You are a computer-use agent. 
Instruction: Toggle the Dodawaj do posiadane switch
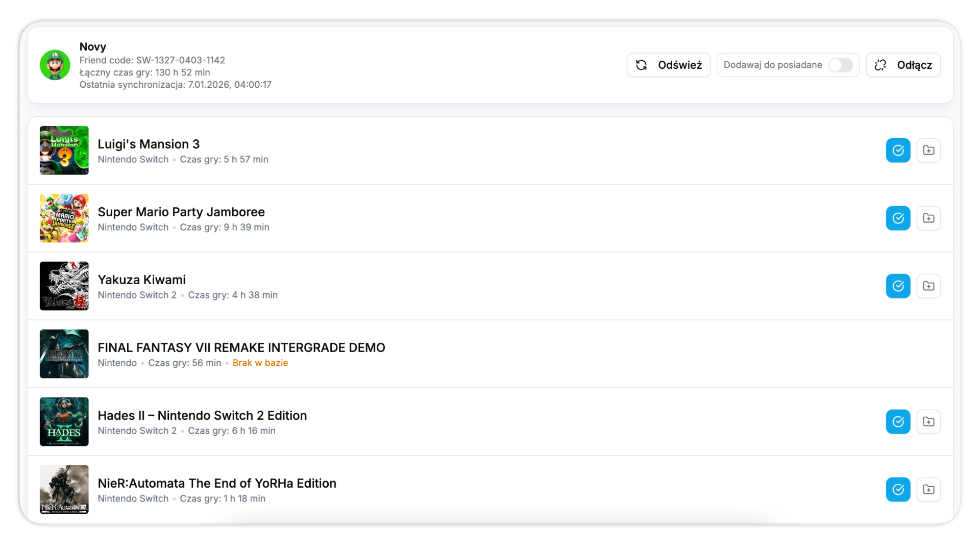[840, 65]
